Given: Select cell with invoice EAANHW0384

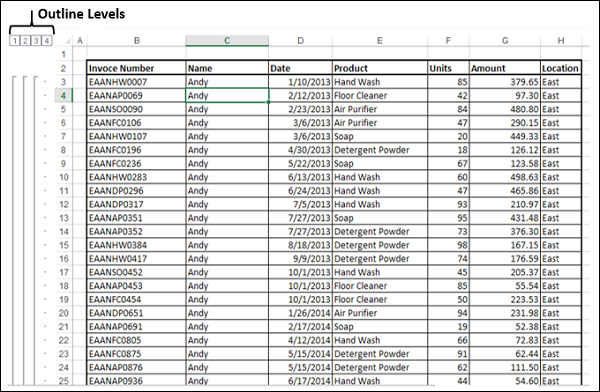Looking at the screenshot, I should [x=137, y=245].
